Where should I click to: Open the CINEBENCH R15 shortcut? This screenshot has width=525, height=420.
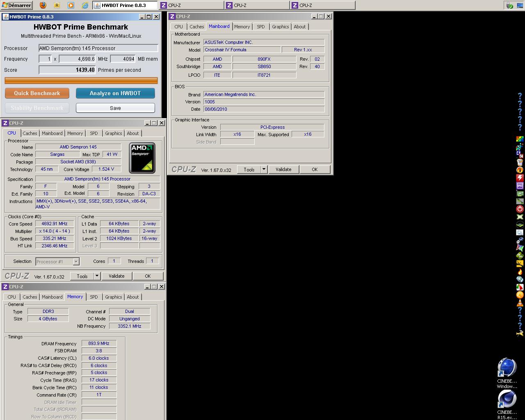pyautogui.click(x=507, y=404)
